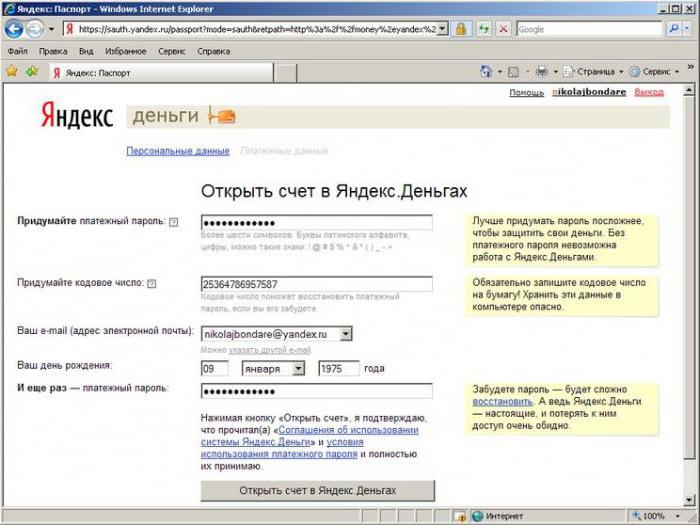Click the RSS feeds icon
Screen dimensions: 700x525
pos(514,71)
